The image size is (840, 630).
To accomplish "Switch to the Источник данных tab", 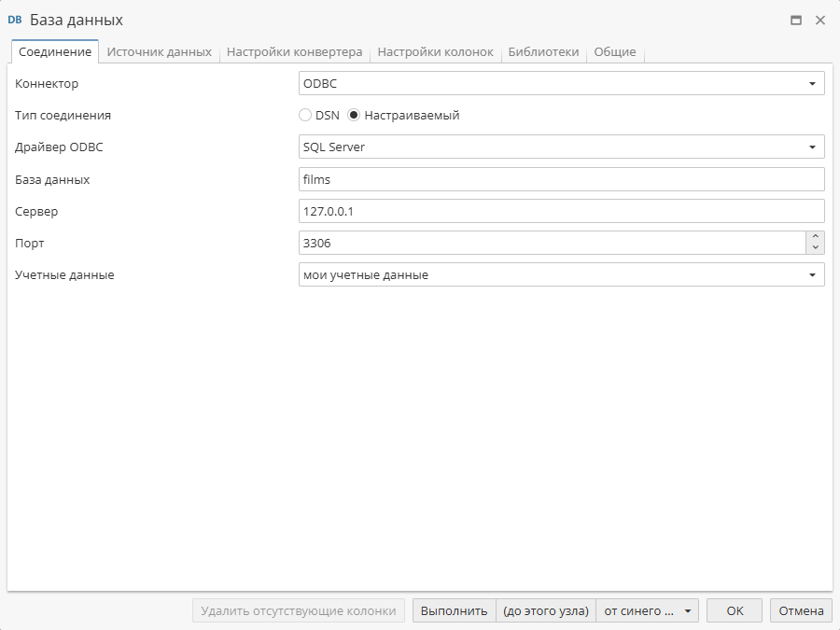I will [161, 52].
